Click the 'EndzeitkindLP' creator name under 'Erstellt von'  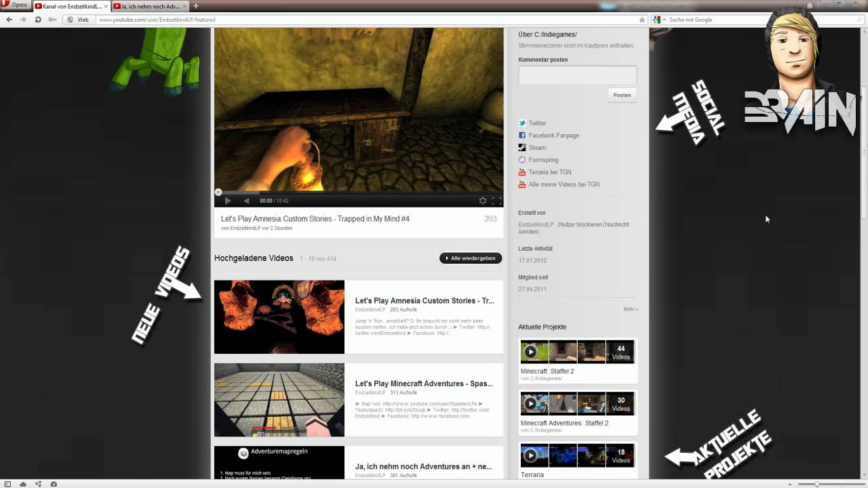pos(536,224)
